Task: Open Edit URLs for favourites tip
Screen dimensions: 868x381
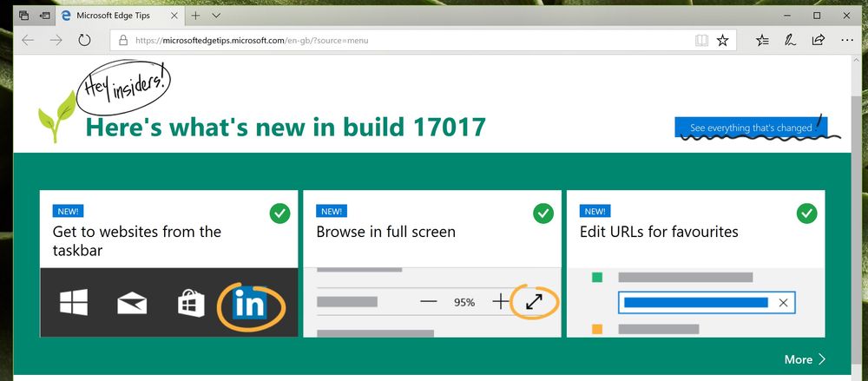Action: 696,264
